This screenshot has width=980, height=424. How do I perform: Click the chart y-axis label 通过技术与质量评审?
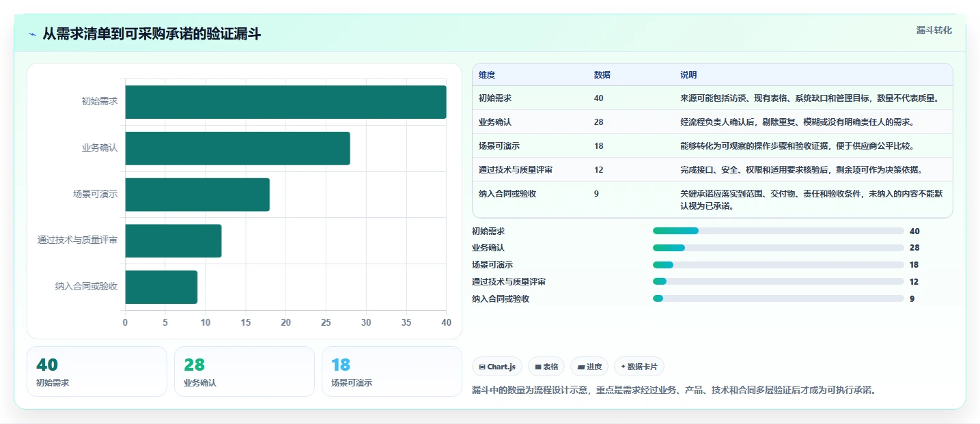[78, 240]
